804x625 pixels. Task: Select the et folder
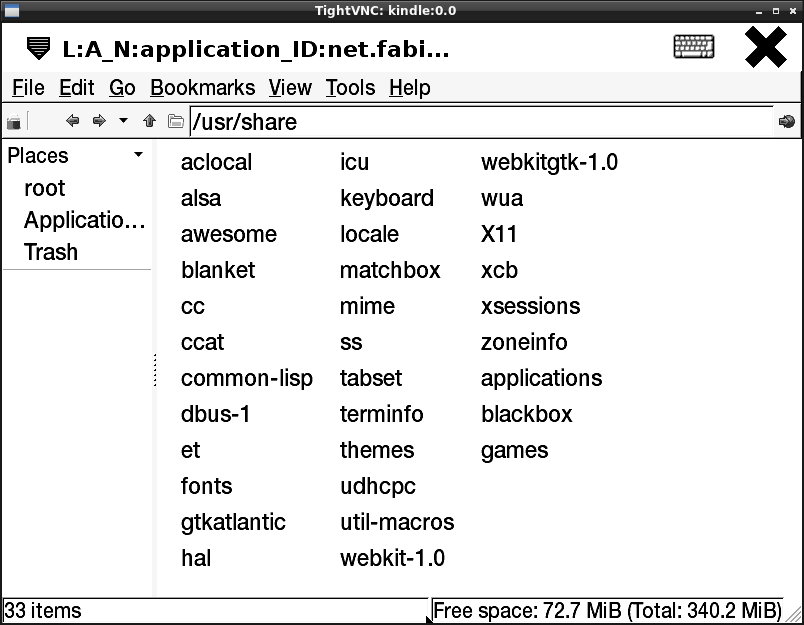[190, 450]
